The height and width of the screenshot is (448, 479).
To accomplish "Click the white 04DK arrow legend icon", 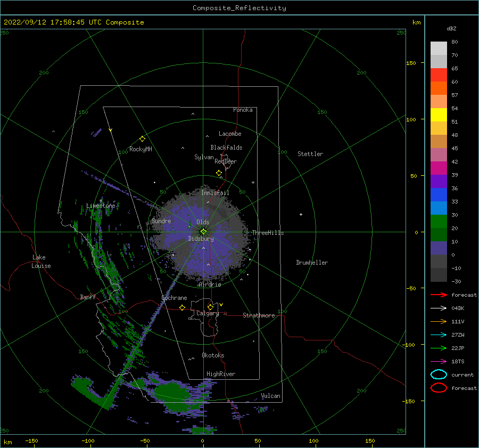I will 439,308.
